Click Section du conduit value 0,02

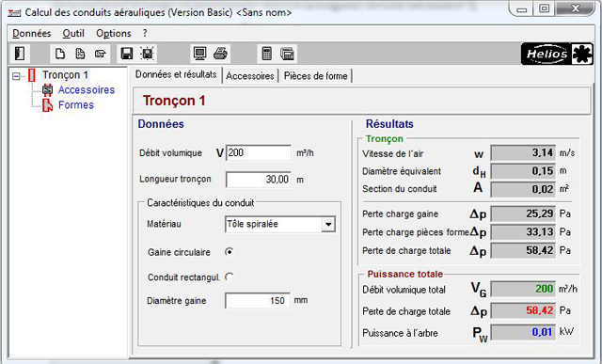click(523, 189)
